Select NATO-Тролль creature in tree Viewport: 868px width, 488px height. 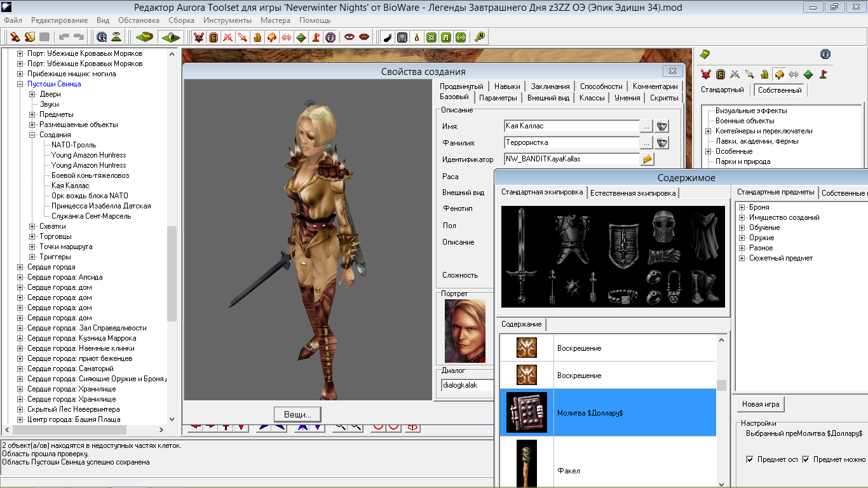point(74,145)
